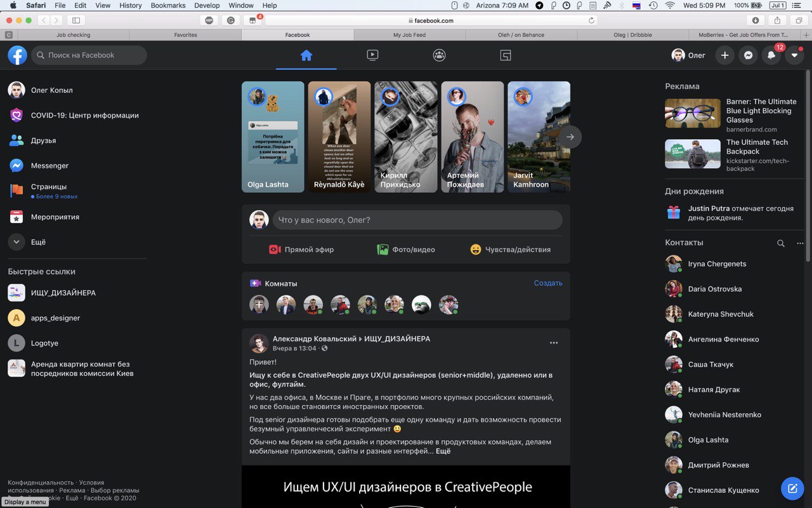812x508 pixels.
Task: Open The Ultimate Tech Backpack ad
Action: (x=734, y=155)
